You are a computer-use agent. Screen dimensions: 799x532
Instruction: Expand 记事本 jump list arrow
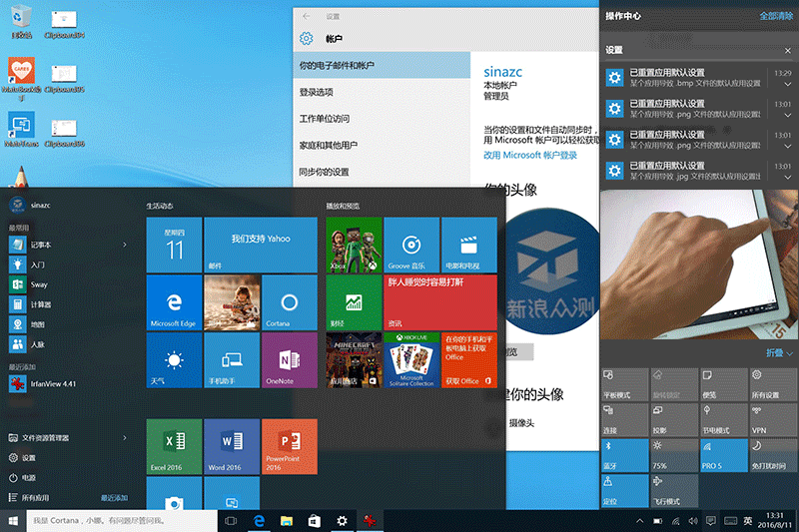[x=125, y=245]
